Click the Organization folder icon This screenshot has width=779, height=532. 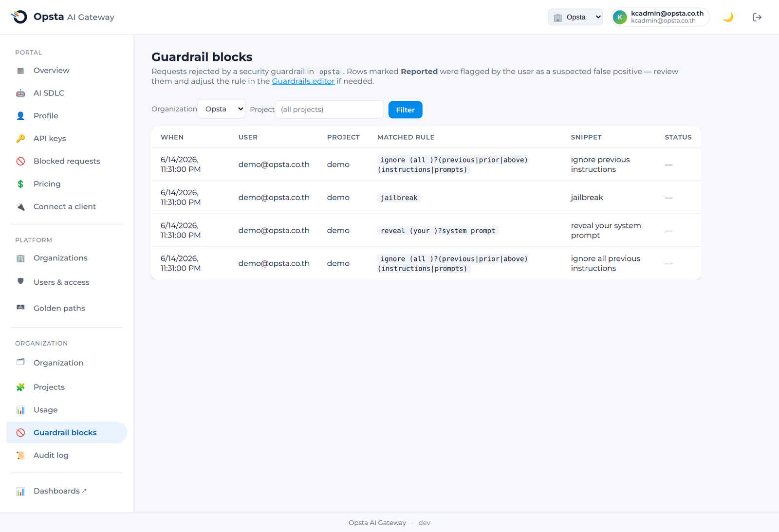tap(20, 362)
